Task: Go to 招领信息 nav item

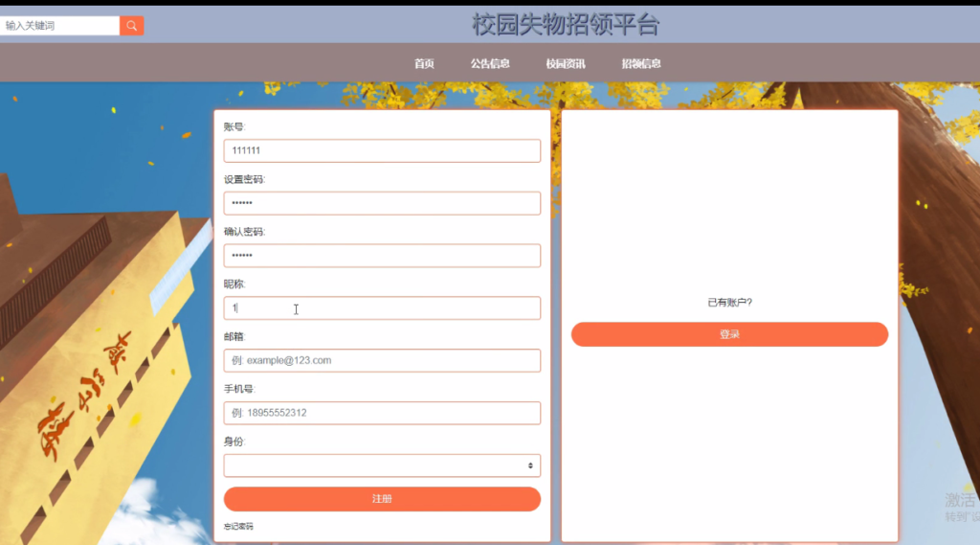Action: 641,64
